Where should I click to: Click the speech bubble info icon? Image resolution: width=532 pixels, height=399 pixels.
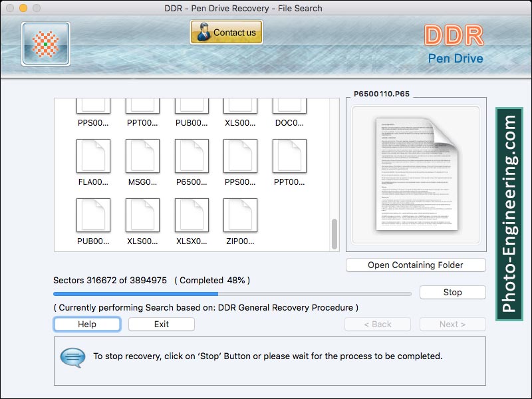72,356
